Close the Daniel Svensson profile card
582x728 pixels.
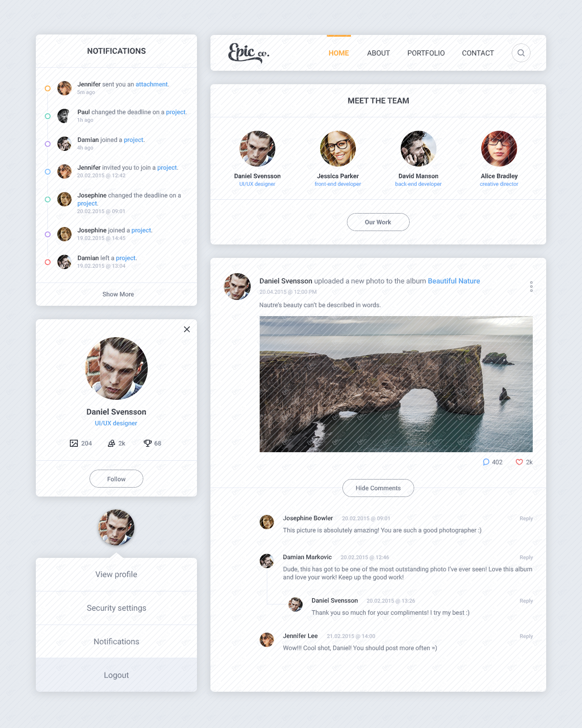tap(187, 329)
